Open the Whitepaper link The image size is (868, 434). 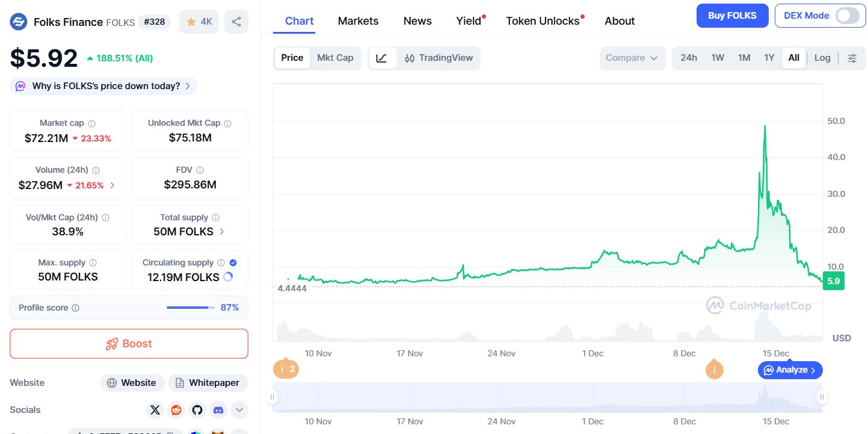point(208,383)
